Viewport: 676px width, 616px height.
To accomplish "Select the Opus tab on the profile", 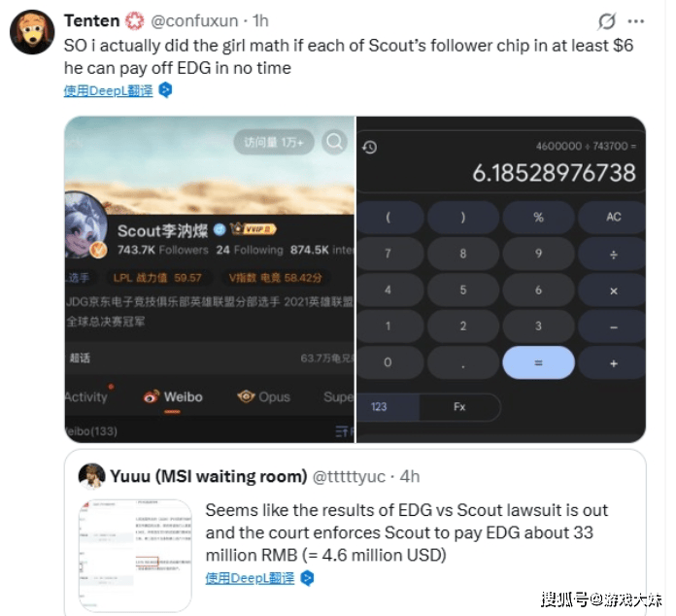I will point(263,396).
